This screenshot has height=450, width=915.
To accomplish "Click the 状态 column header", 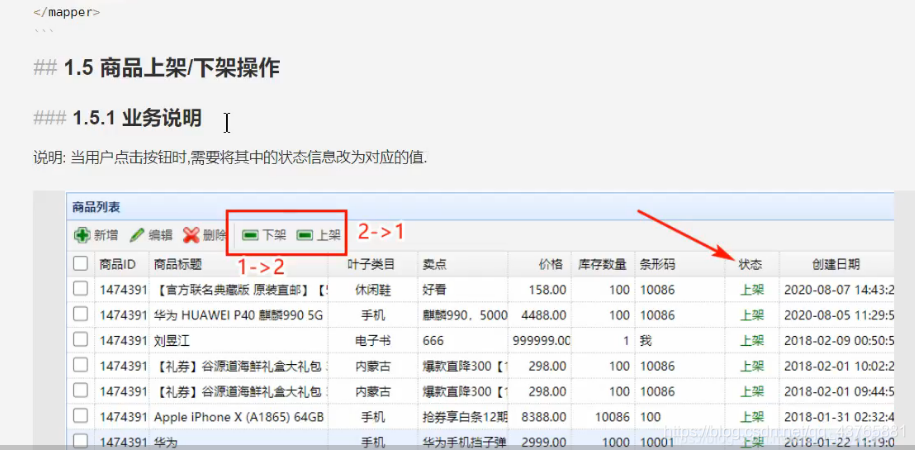I will tap(750, 264).
